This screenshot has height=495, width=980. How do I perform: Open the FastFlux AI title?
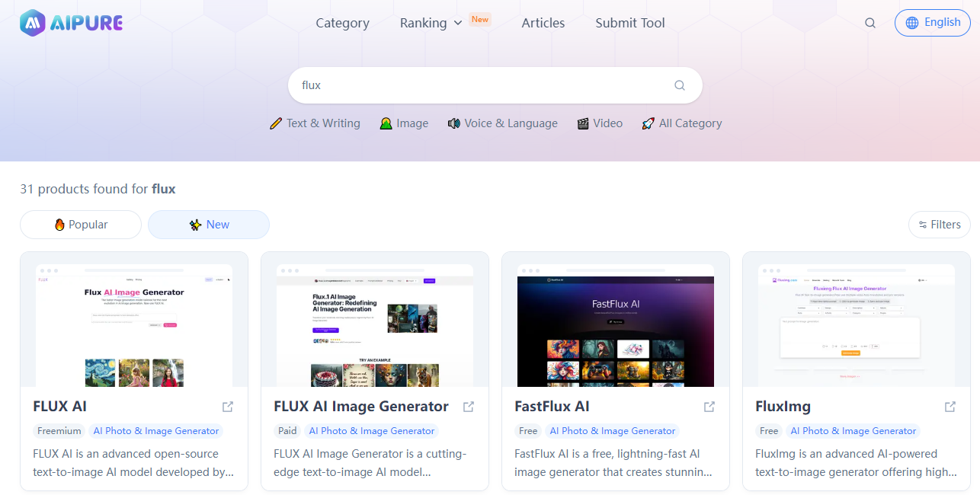point(552,407)
